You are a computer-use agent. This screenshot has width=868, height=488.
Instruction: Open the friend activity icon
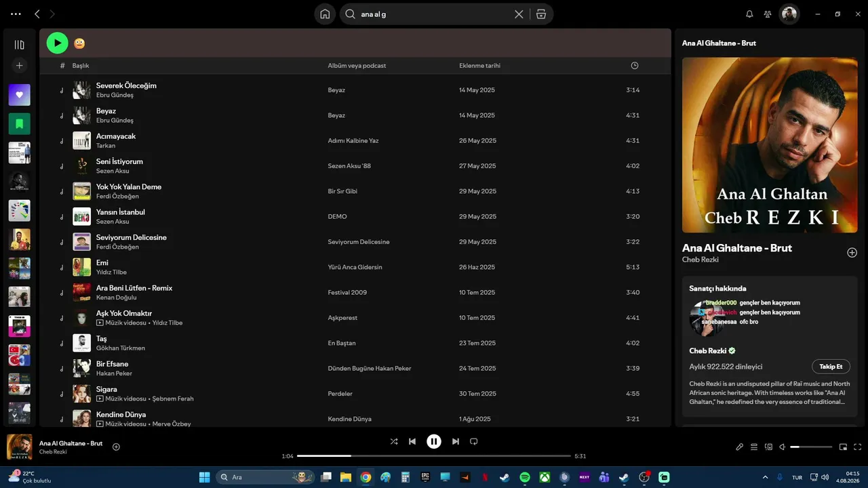click(x=768, y=14)
